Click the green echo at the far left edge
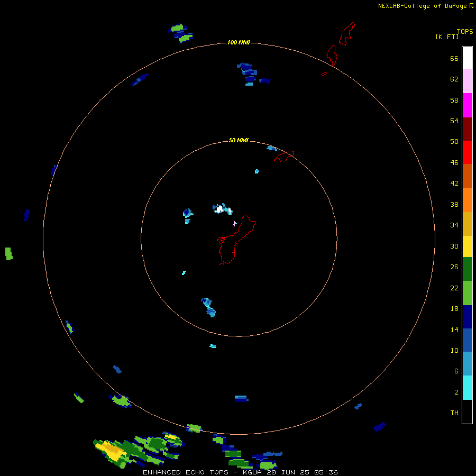 [9, 254]
